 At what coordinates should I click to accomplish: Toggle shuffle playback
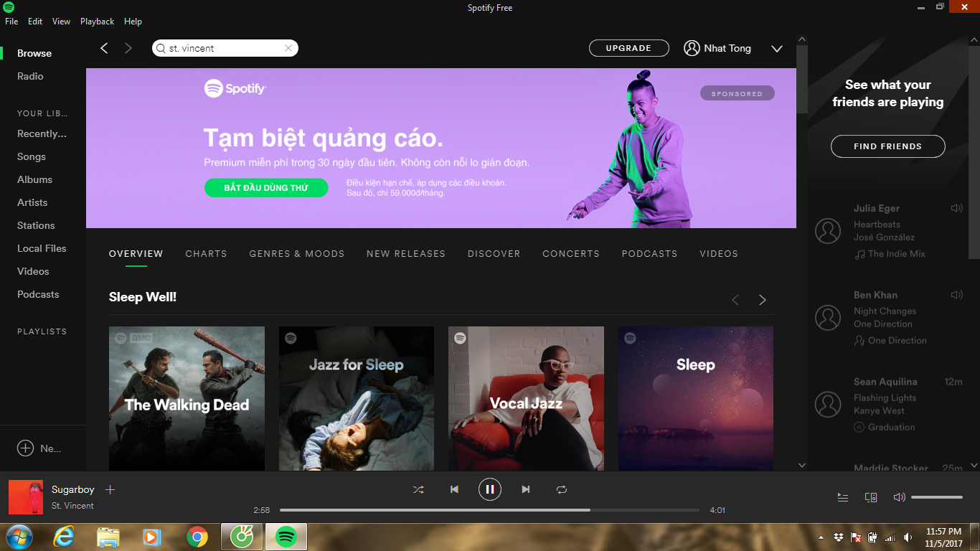418,489
